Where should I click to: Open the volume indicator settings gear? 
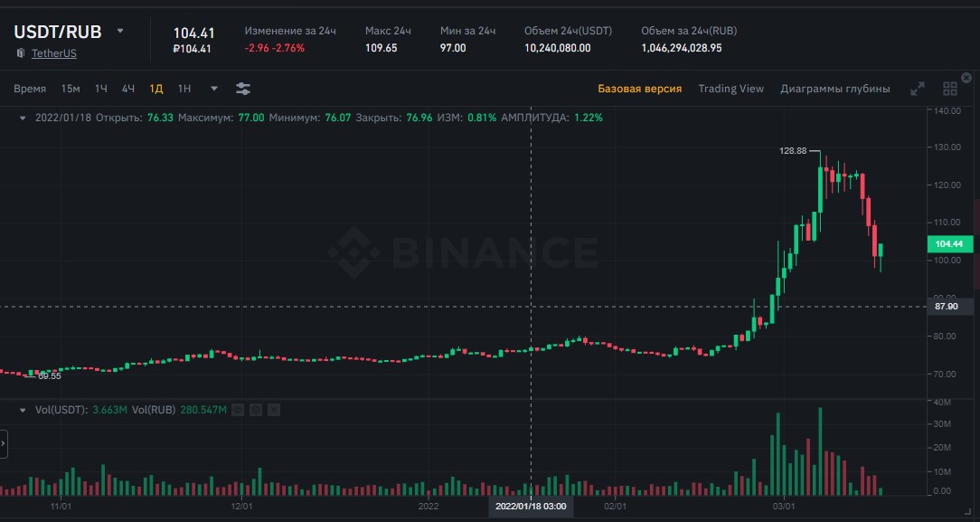pos(256,410)
